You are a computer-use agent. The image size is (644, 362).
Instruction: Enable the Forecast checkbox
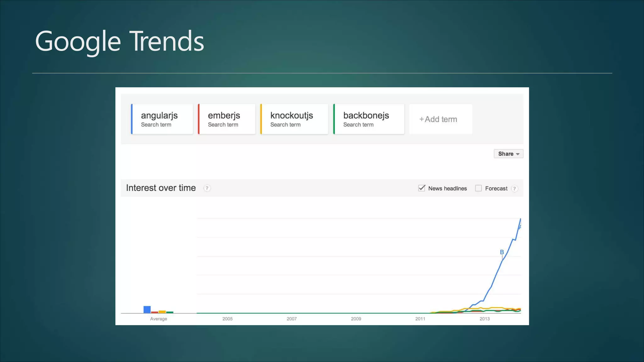[x=478, y=188]
